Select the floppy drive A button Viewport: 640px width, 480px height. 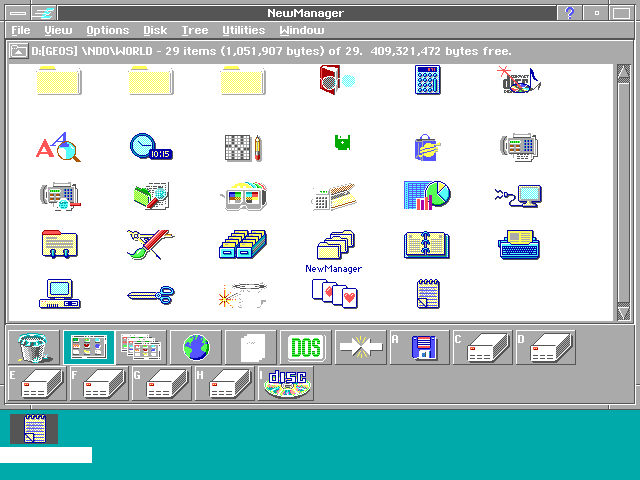414,347
